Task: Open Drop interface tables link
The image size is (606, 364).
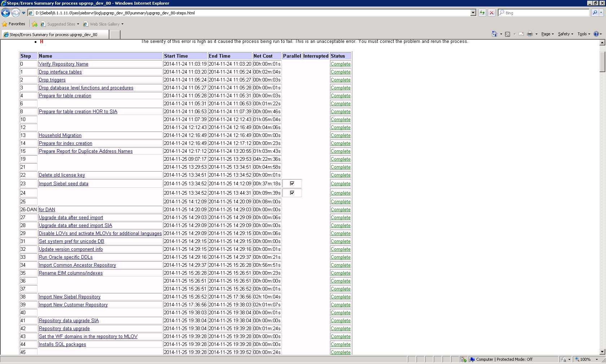Action: pyautogui.click(x=60, y=72)
